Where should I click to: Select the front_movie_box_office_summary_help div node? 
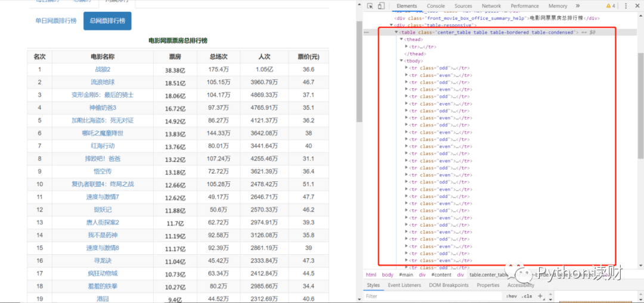point(497,18)
